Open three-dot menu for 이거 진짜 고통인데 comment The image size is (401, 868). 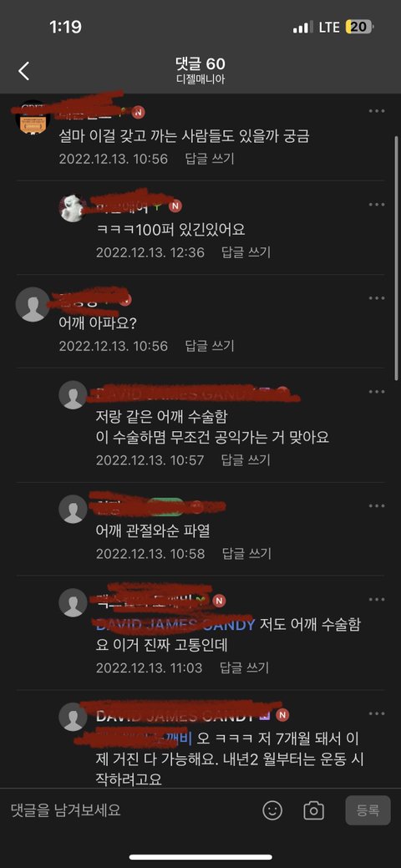point(377,600)
